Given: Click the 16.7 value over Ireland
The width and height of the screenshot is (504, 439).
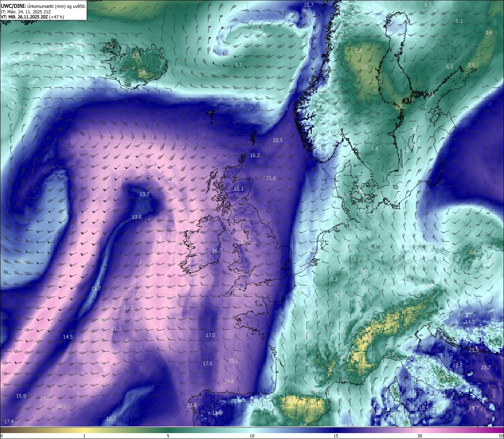Looking at the screenshot, I should point(217,251).
